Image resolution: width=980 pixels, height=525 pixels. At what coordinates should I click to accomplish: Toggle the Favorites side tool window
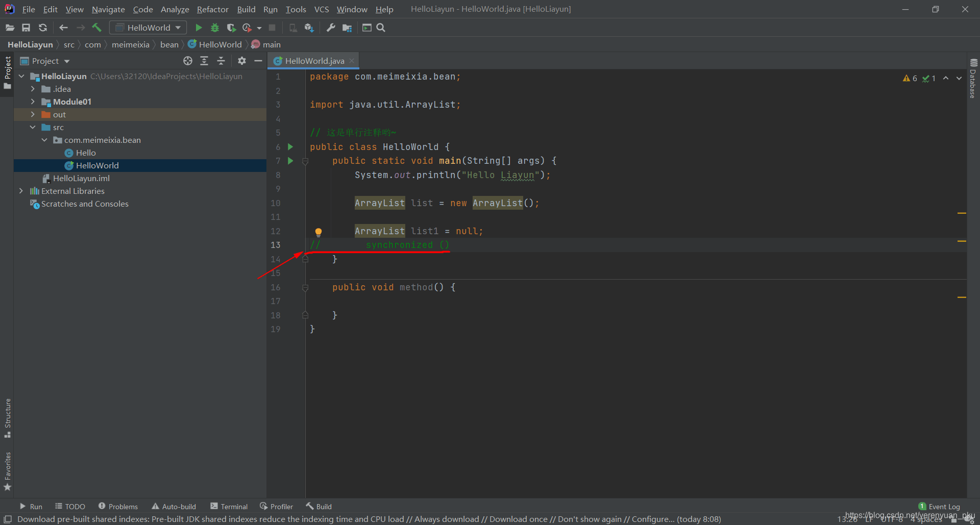(x=7, y=471)
